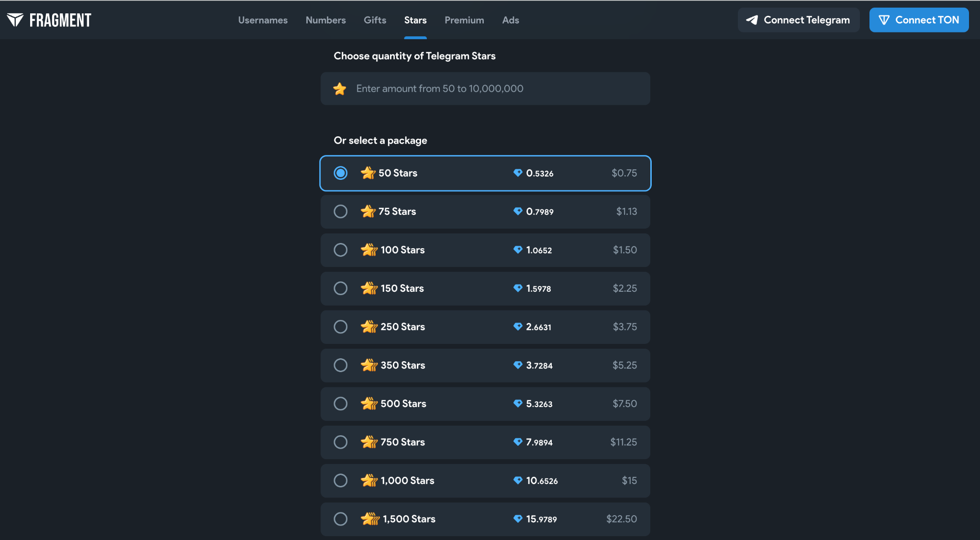Go to the Gifts tab
The width and height of the screenshot is (980, 540).
(x=375, y=20)
